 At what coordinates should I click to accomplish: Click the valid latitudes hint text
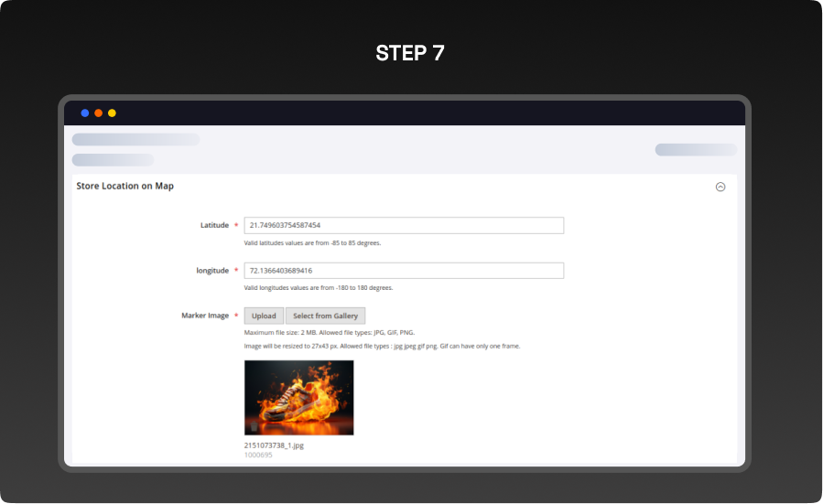point(312,243)
